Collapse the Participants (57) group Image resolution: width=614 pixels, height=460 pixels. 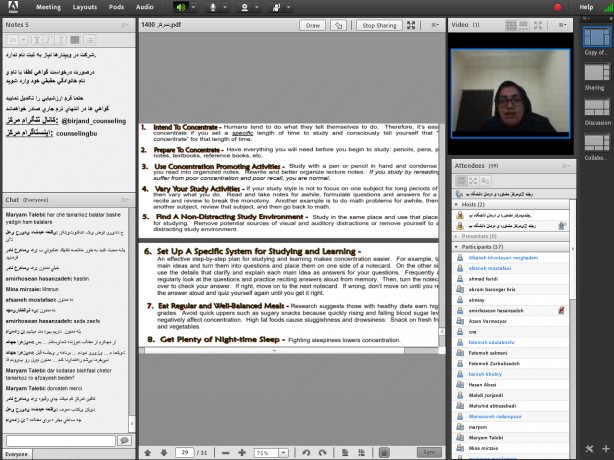tap(456, 247)
